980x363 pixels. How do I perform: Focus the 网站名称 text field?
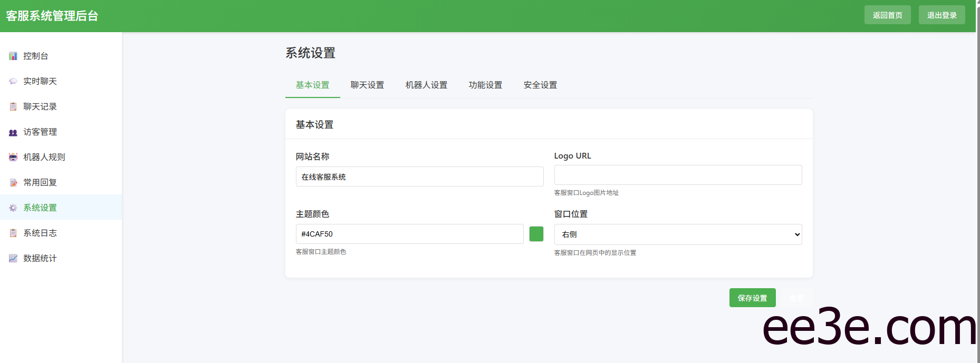point(419,176)
